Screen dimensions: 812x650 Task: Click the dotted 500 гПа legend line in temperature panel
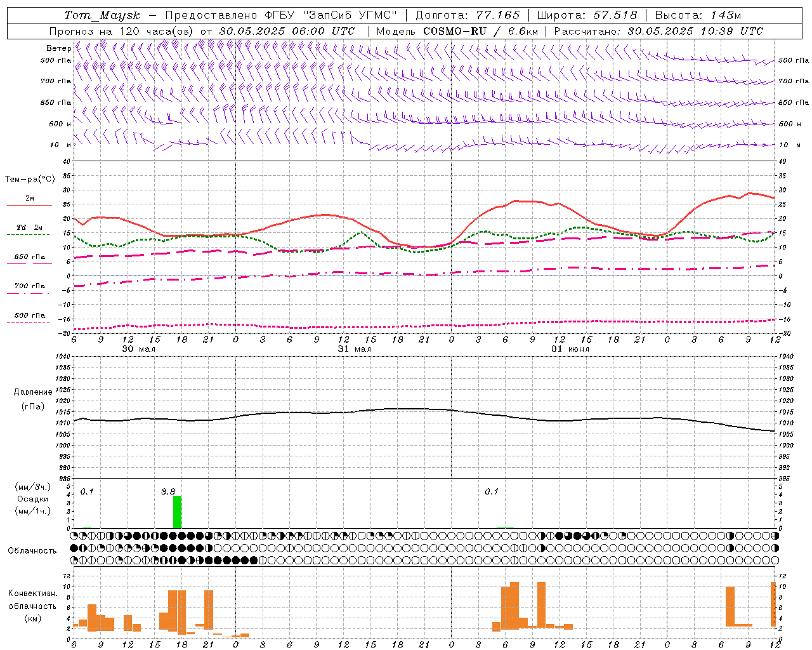pyautogui.click(x=29, y=323)
